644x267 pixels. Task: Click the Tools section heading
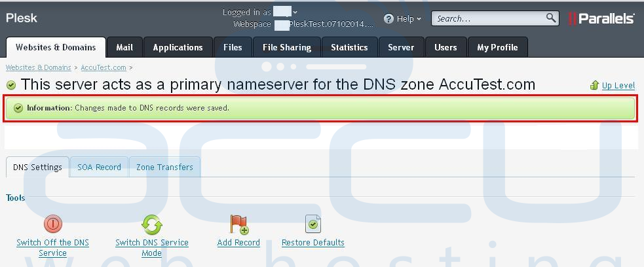pos(16,198)
